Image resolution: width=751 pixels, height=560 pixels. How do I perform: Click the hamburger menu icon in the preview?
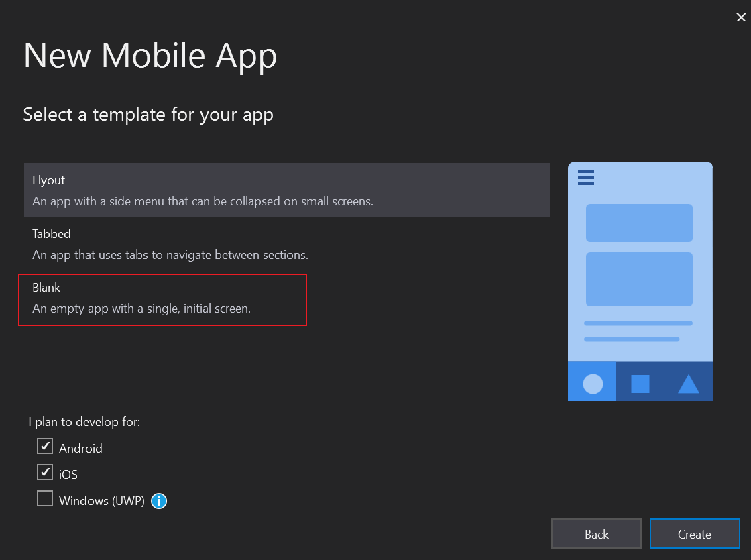point(585,177)
